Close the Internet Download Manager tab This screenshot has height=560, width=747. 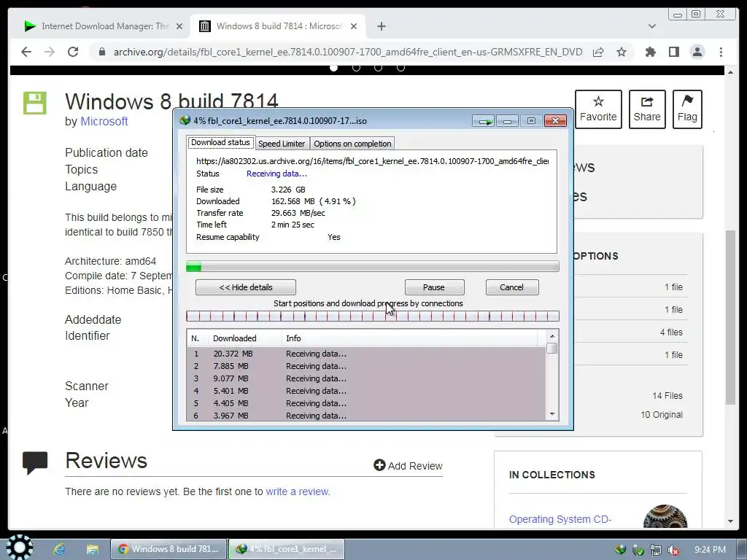point(179,26)
